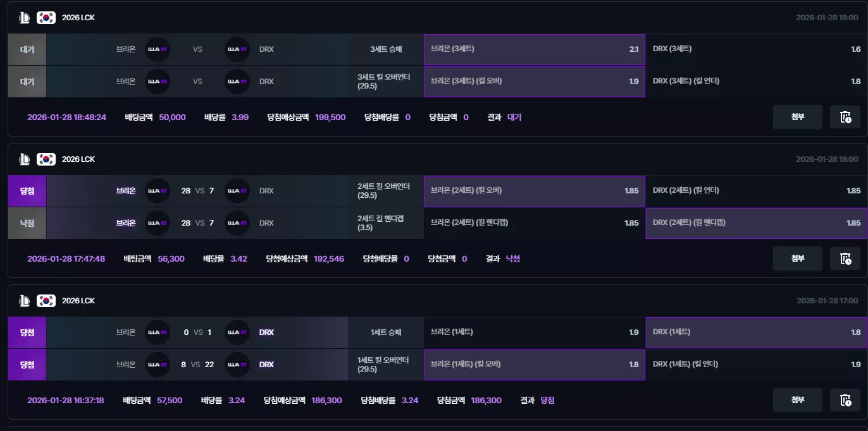Click the Korean flag icon in the middle slip

(x=46, y=159)
